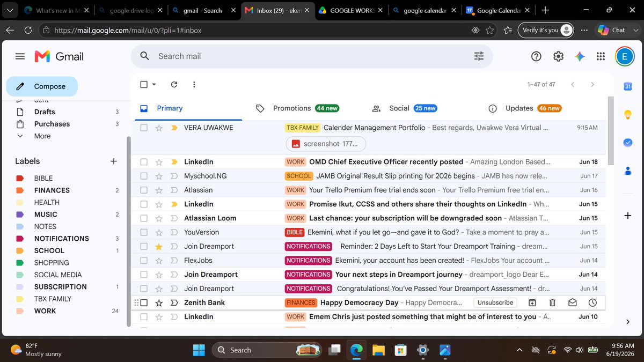The image size is (644, 362).
Task: Select the VERA UWAKWE email checkbox
Action: pos(144,128)
